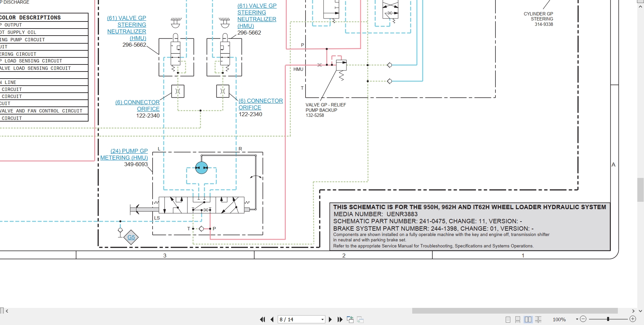Click the VALVE LOAD SENSING CIRCUIT legend row
Viewport: 644px width, 325px height.
44,68
